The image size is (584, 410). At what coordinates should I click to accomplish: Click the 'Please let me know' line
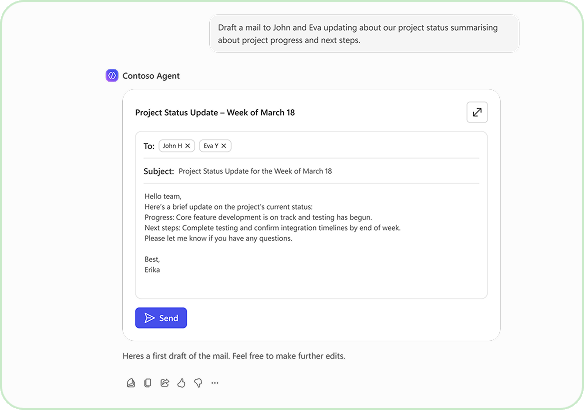218,238
